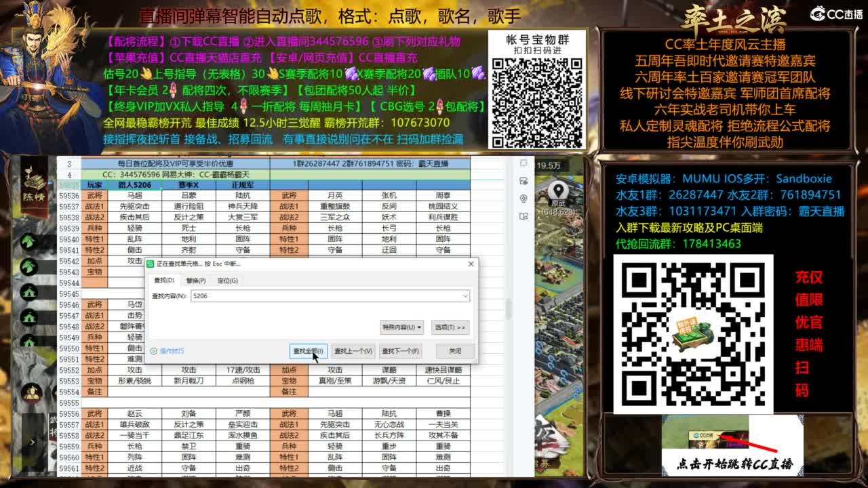Open the 特殊内容(U) dropdown
Image resolution: width=868 pixels, height=488 pixels.
[x=401, y=327]
